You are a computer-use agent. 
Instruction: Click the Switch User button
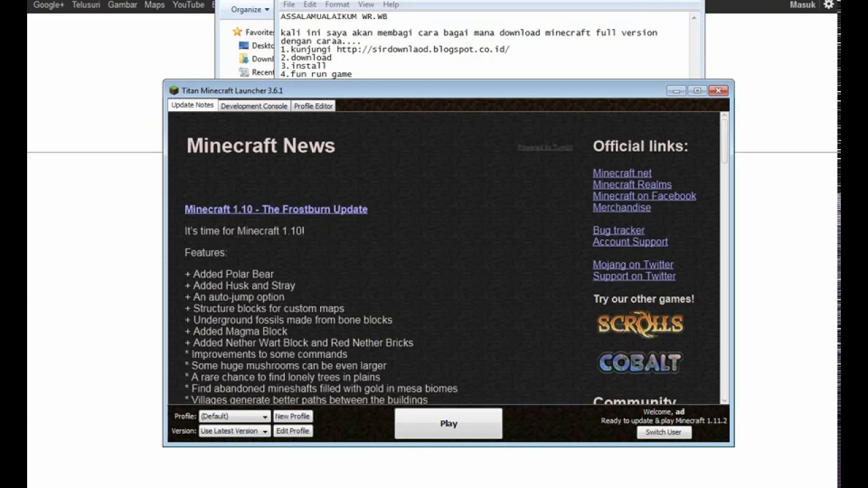pos(663,432)
